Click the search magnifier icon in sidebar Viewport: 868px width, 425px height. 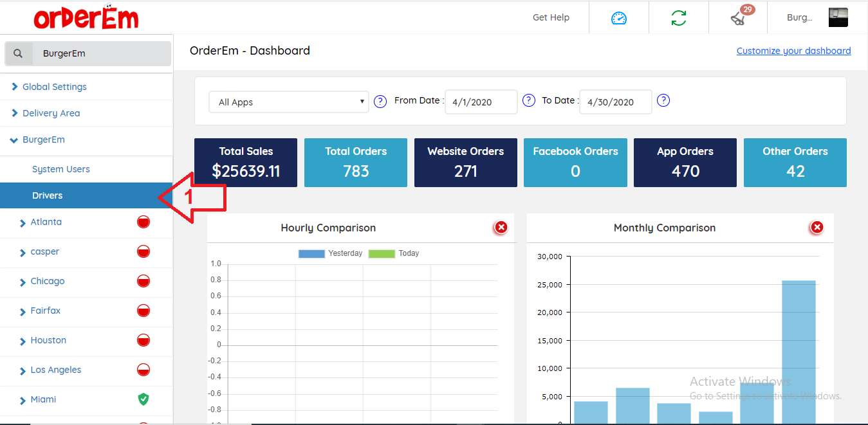pos(19,54)
